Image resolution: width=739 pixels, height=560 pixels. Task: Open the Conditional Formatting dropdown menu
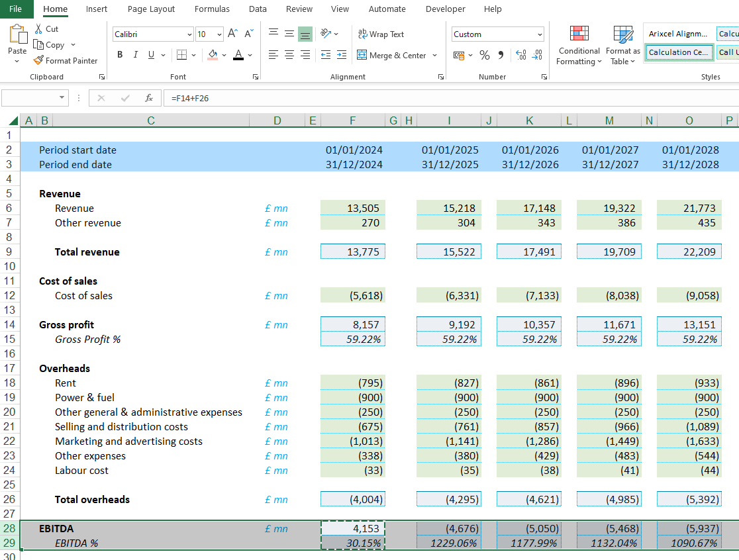(579, 56)
